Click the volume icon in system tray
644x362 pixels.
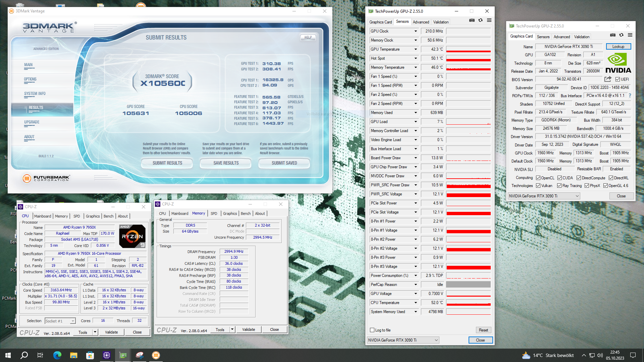tap(600, 355)
